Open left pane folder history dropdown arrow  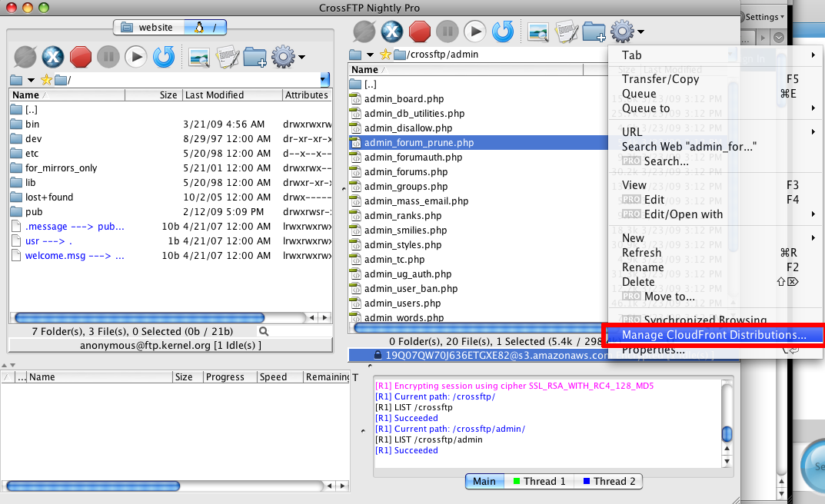coord(31,81)
